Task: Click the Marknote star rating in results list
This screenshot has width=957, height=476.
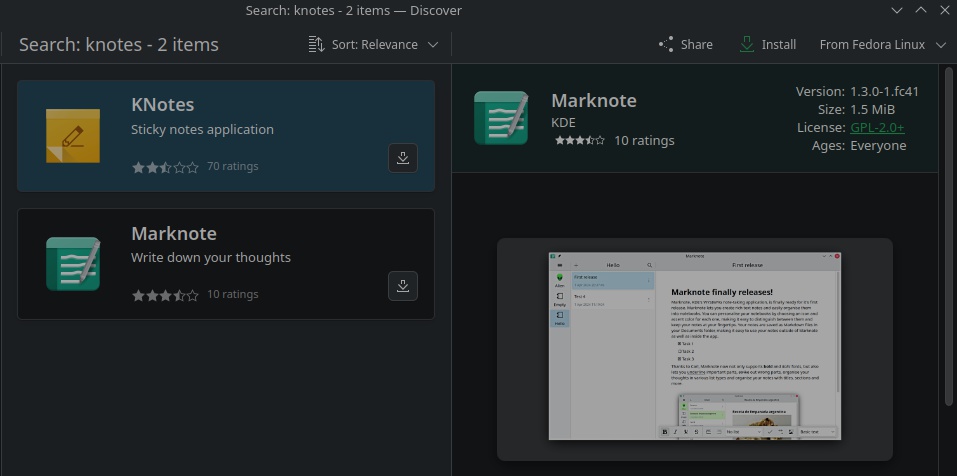Action: click(165, 295)
